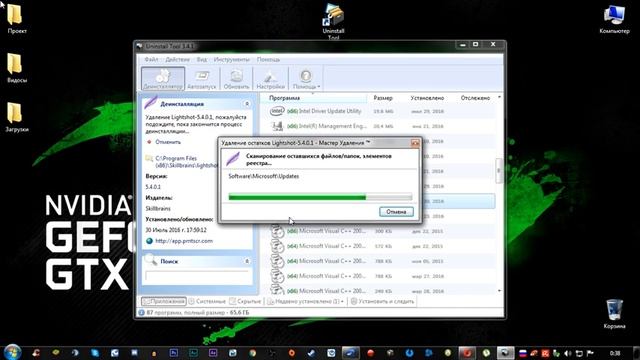
Task: Click the Russian language flag in tray
Action: tap(523, 353)
